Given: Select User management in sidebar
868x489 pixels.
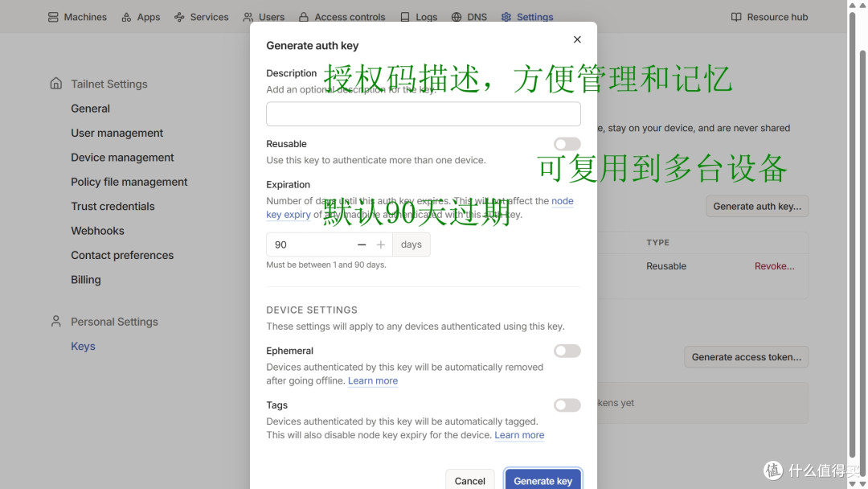Looking at the screenshot, I should pyautogui.click(x=117, y=133).
